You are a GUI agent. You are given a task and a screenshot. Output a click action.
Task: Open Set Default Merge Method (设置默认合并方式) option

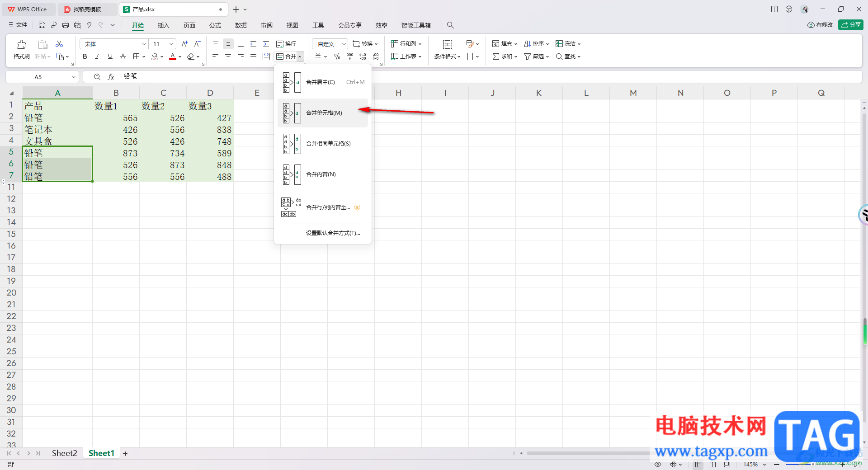pyautogui.click(x=333, y=233)
